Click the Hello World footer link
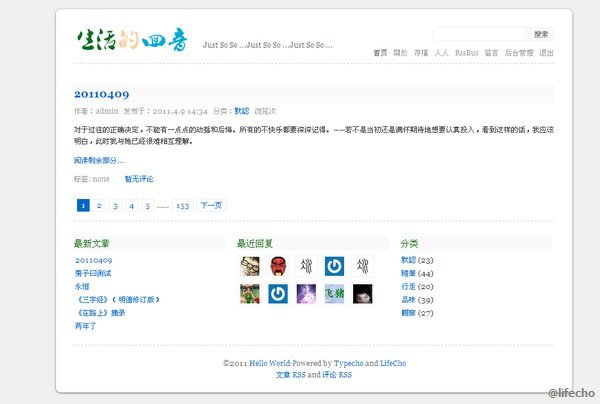The image size is (600, 404). 270,363
